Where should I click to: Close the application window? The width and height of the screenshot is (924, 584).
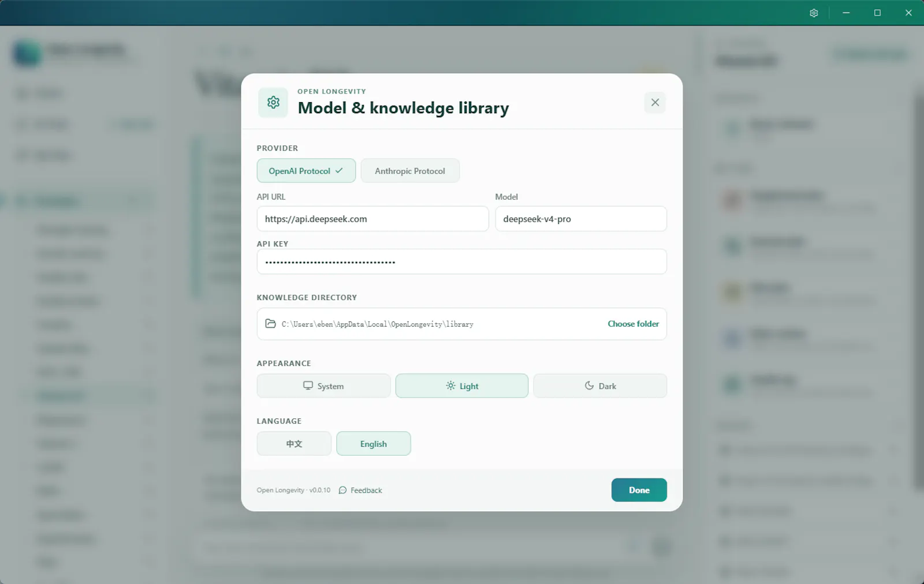[x=908, y=13]
